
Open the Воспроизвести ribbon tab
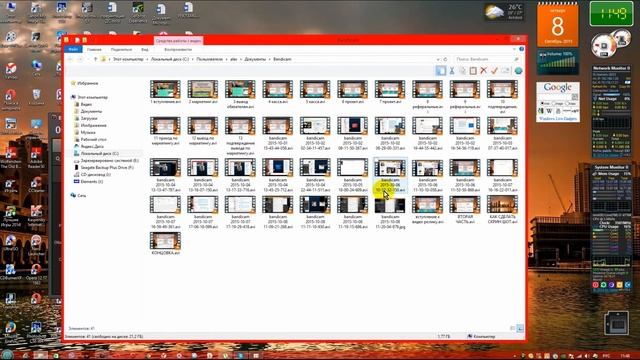pos(178,49)
